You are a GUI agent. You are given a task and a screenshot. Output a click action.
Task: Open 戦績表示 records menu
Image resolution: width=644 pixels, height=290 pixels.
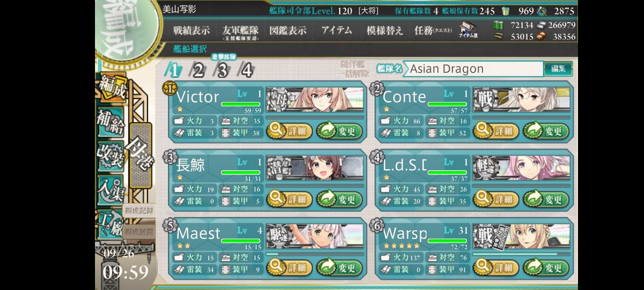click(192, 31)
